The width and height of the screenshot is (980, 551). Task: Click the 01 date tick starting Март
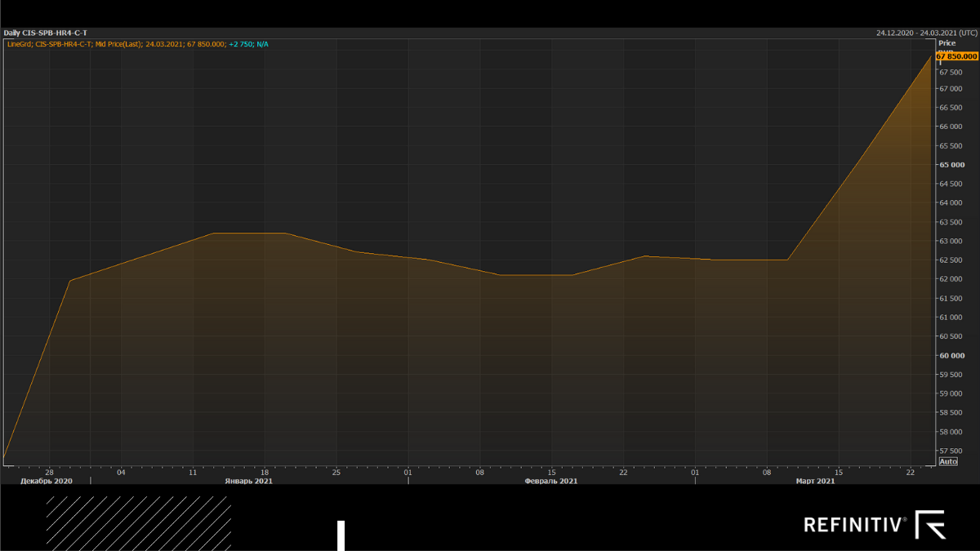[x=695, y=472]
